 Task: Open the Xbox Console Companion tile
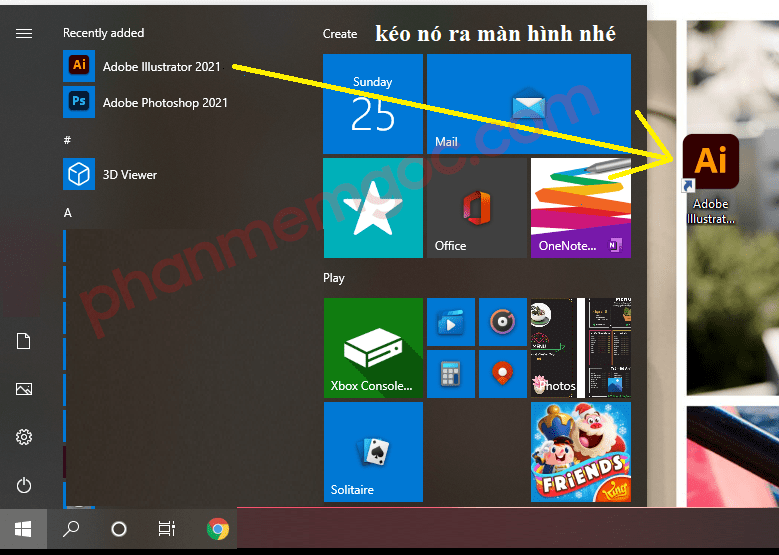[x=373, y=348]
